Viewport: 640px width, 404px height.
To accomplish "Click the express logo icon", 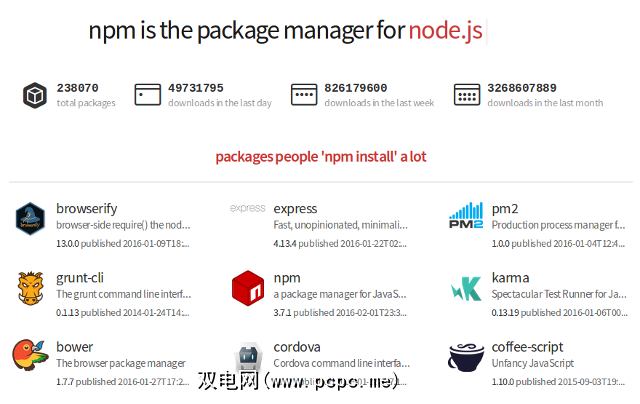I will point(247,209).
